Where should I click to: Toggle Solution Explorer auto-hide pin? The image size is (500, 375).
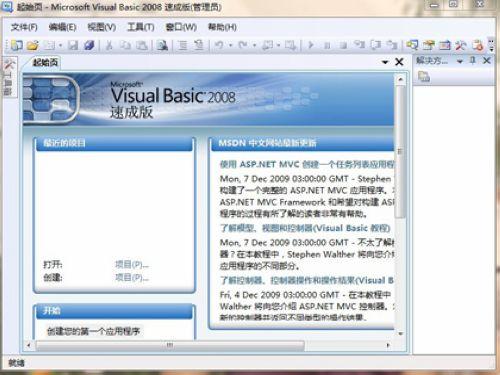click(473, 61)
